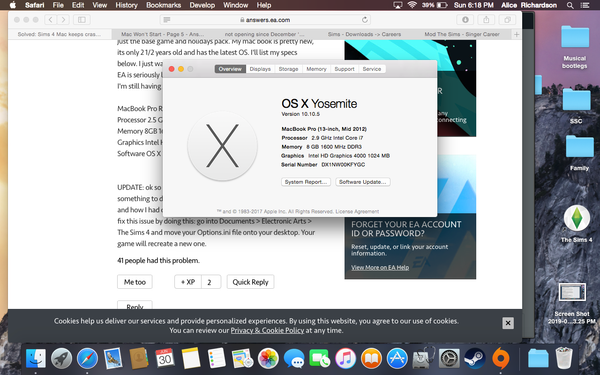Switch to the Storage tab
This screenshot has height=375, width=600.
click(289, 69)
